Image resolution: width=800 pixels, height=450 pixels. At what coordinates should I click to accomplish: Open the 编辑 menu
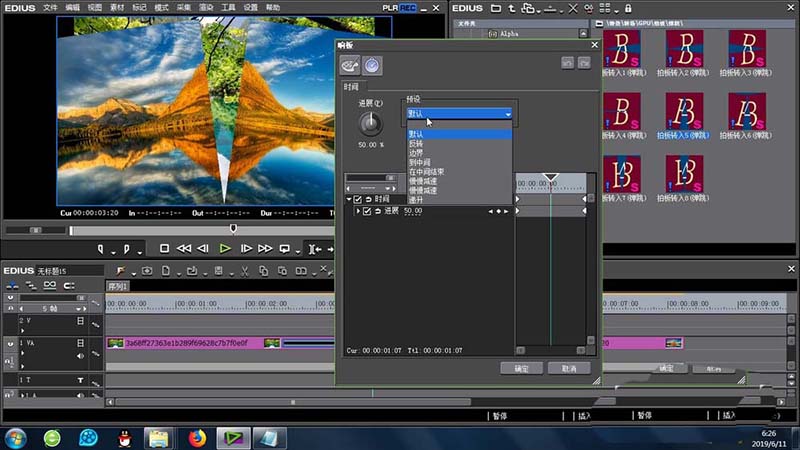[72, 8]
